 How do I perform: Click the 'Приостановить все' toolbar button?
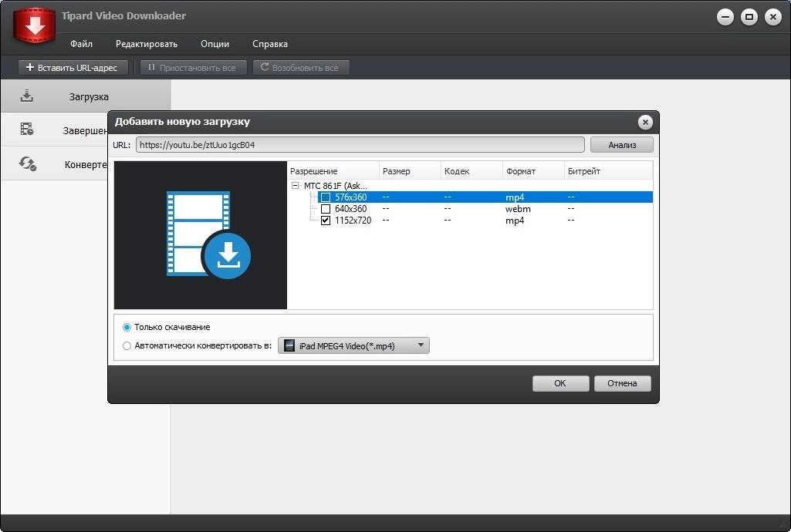(193, 68)
